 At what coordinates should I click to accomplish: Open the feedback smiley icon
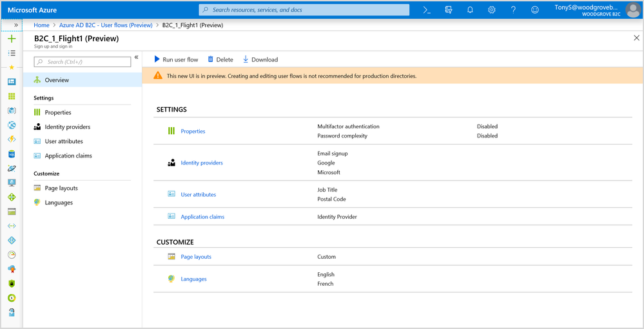[535, 10]
